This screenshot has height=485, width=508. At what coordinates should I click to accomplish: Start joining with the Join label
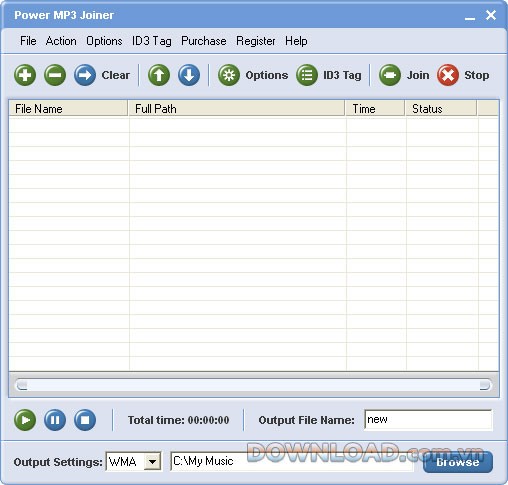418,75
